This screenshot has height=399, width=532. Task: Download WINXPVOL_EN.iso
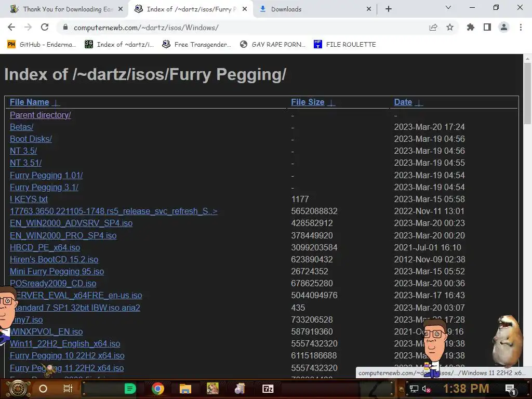pyautogui.click(x=46, y=331)
